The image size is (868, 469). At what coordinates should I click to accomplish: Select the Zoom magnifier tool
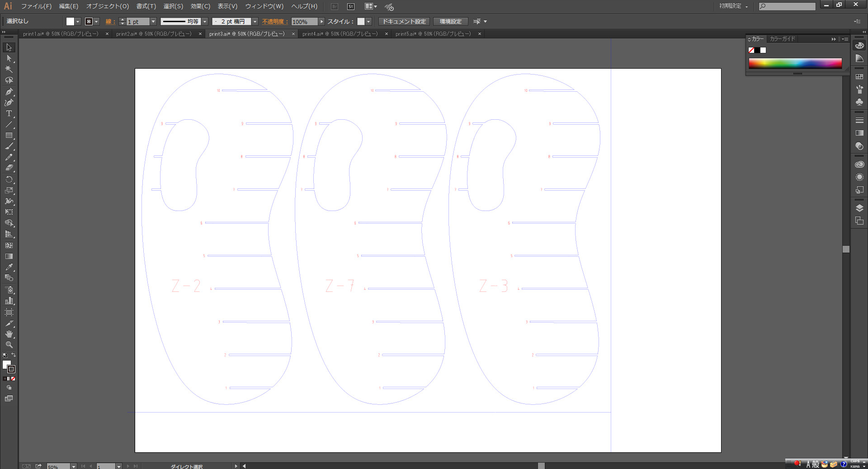(9, 344)
